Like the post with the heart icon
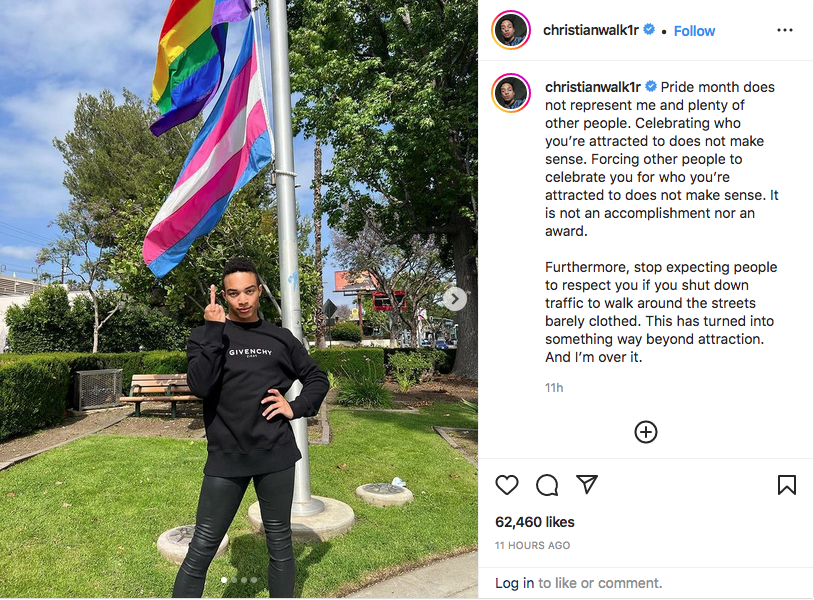 (x=507, y=485)
